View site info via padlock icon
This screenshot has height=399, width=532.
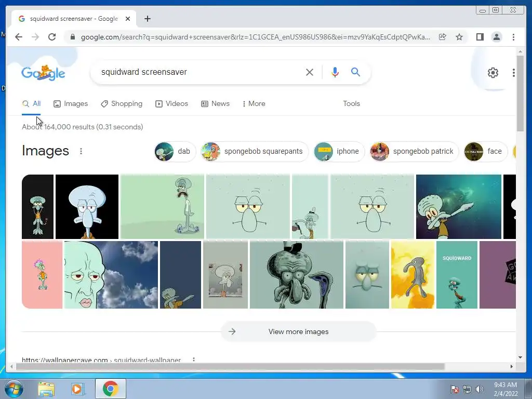[72, 37]
